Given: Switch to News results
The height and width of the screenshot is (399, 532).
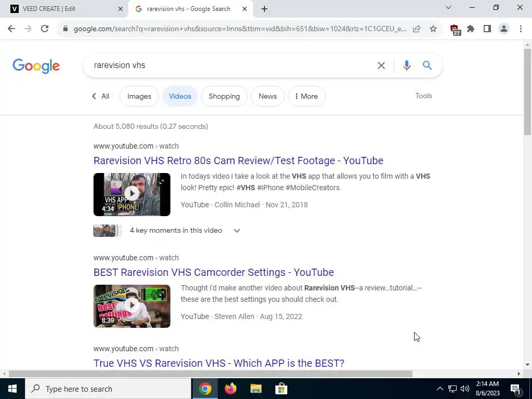Looking at the screenshot, I should pos(268,96).
